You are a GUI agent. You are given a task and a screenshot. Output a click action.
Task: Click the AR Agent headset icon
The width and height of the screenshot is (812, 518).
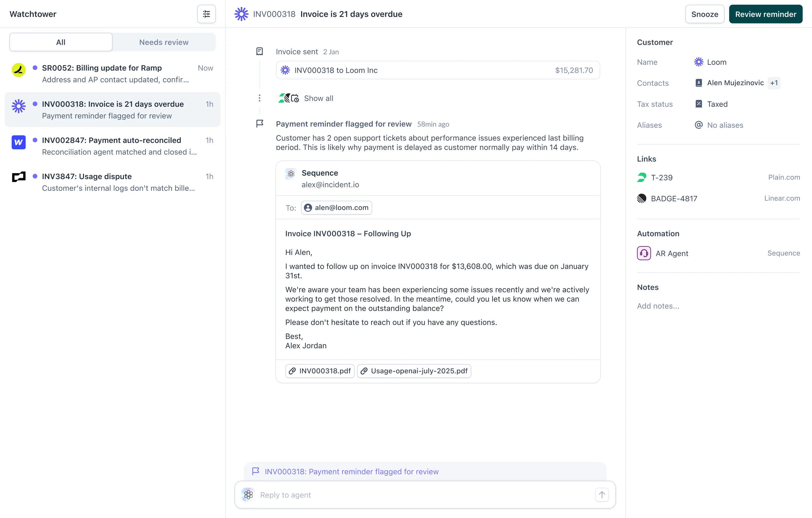click(x=644, y=253)
